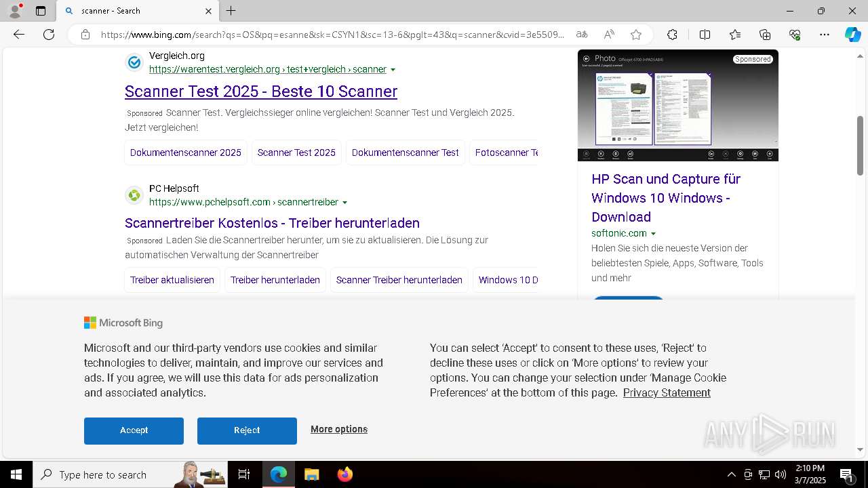Open the Copilot sidebar icon
868x488 pixels.
(x=852, y=35)
